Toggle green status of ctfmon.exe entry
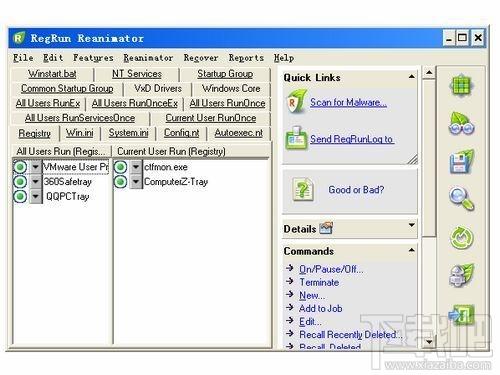 pos(120,167)
